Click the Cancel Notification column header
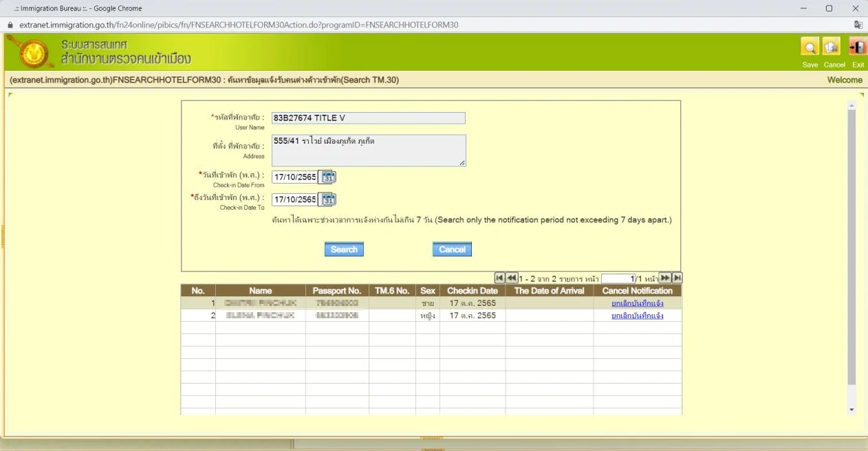Screen dimensions: 868x451 coord(638,291)
